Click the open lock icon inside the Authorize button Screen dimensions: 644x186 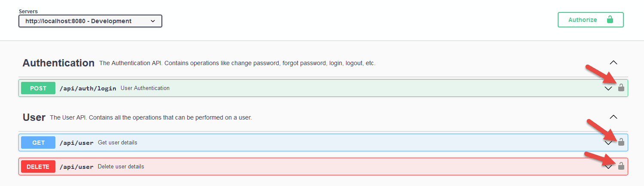coord(610,20)
